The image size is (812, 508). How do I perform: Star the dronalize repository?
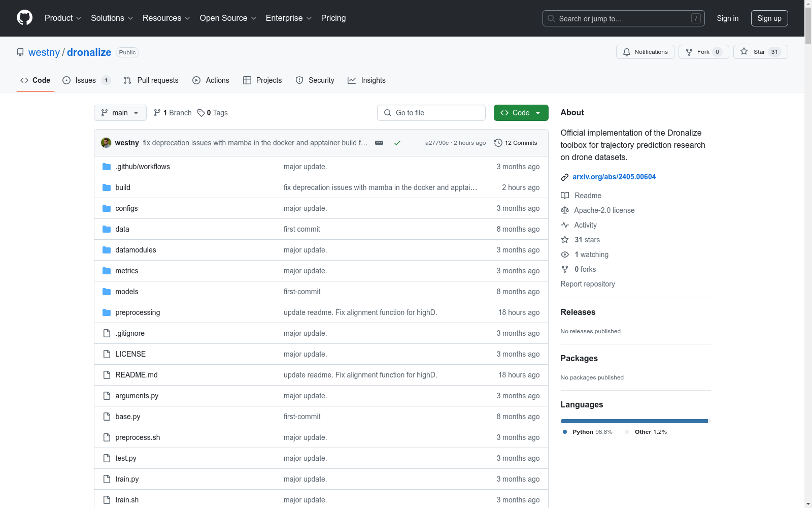760,52
